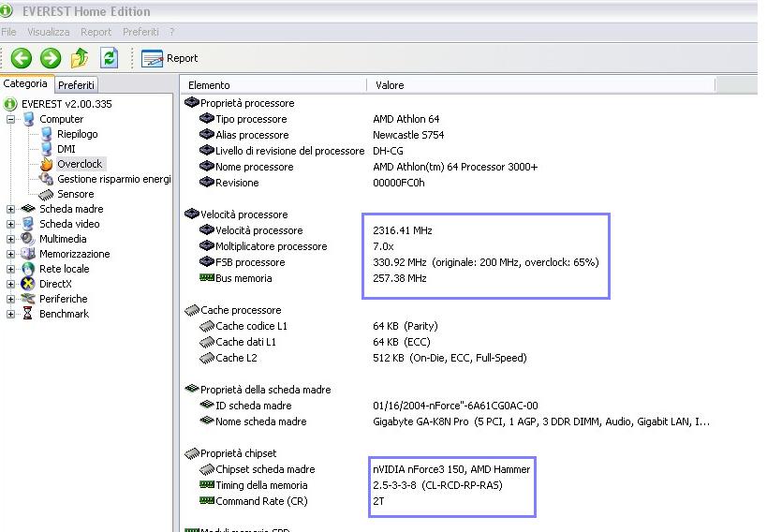Click the DirectX logo icon
The width and height of the screenshot is (767, 532).
click(x=28, y=284)
